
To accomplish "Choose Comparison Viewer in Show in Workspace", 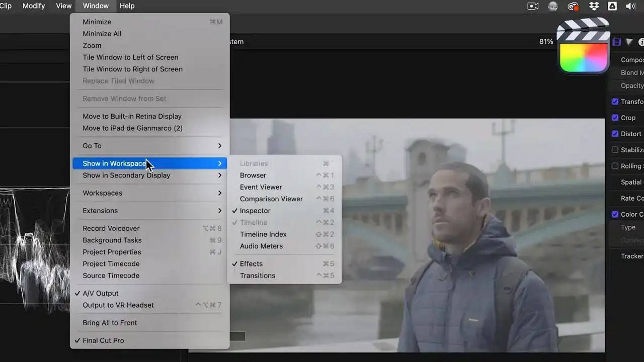I will coord(271,199).
